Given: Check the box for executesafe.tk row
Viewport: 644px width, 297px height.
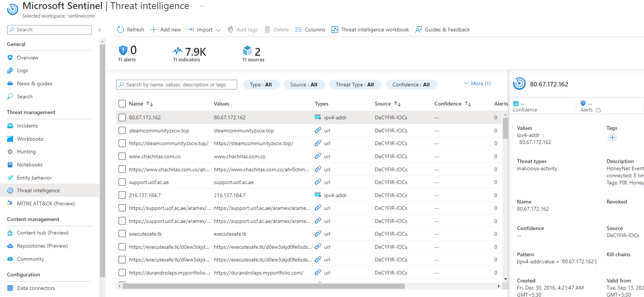Looking at the screenshot, I should coord(122,234).
